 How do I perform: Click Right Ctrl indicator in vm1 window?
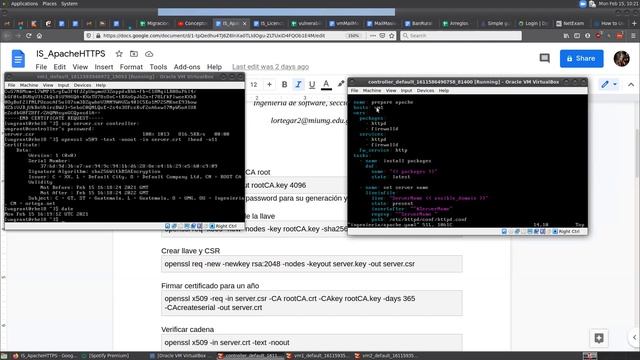point(226,226)
